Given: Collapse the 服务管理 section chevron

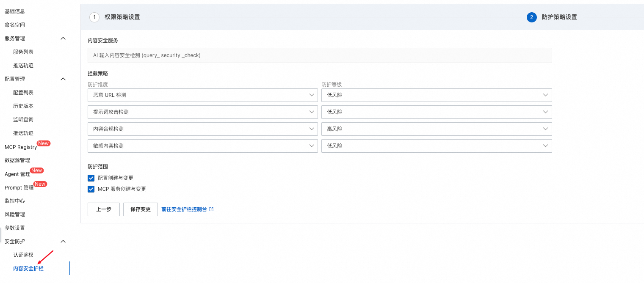Looking at the screenshot, I should (63, 38).
